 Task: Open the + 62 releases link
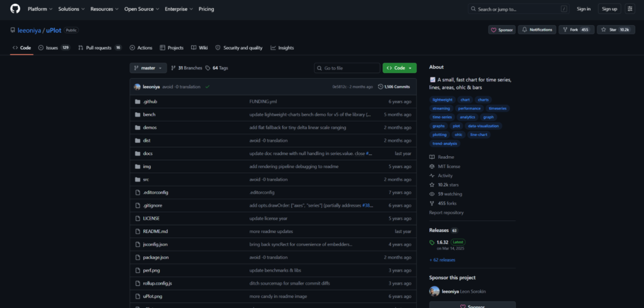tap(442, 260)
